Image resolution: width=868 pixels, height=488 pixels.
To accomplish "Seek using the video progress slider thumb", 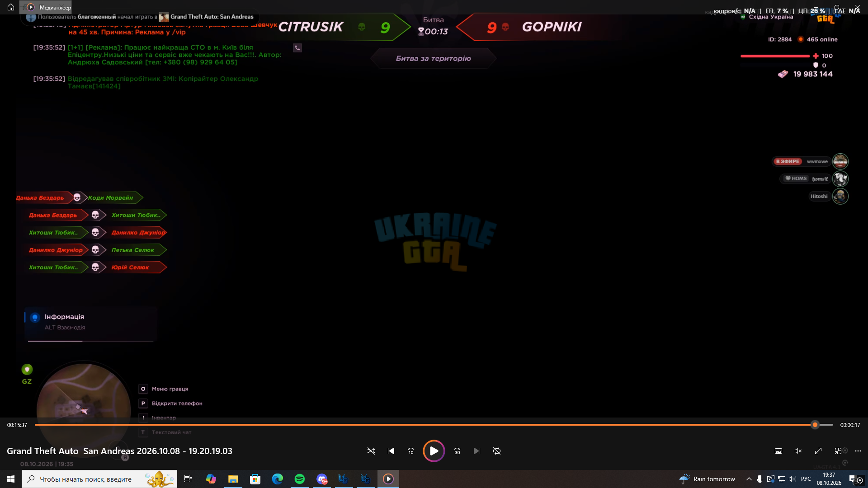I will pos(815,425).
